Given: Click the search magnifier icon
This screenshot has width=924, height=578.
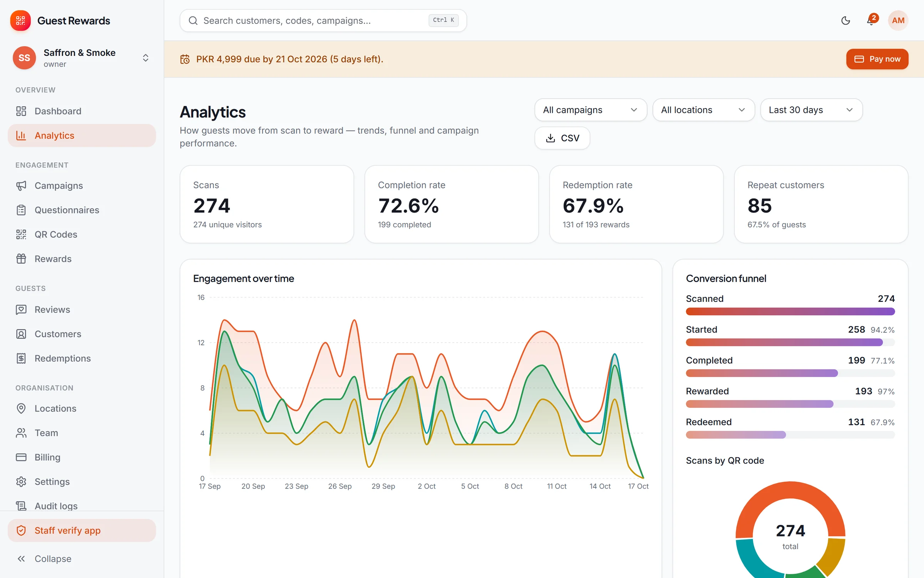Looking at the screenshot, I should pyautogui.click(x=193, y=20).
